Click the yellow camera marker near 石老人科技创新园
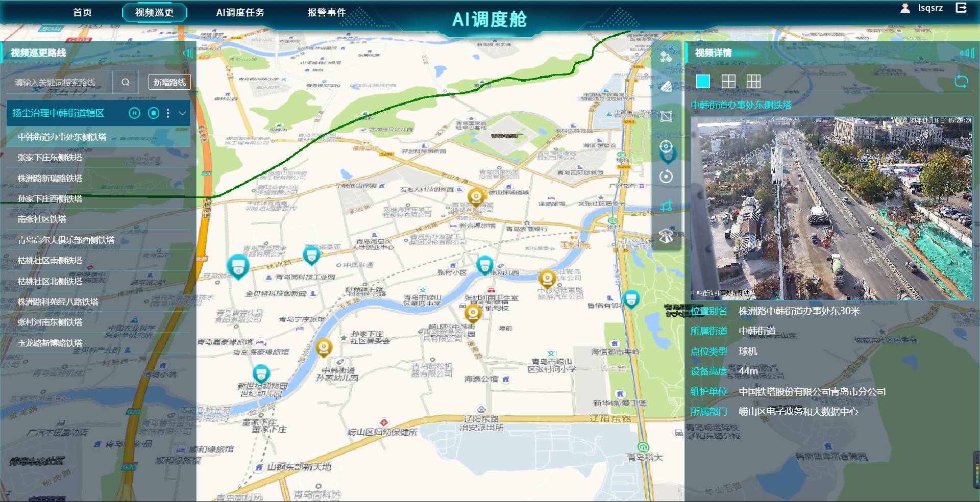The image size is (980, 502). point(476,196)
